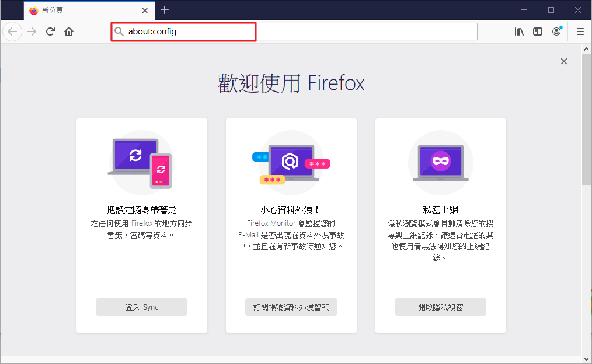Click the sync devices illustration
This screenshot has width=592, height=364.
[x=141, y=163]
